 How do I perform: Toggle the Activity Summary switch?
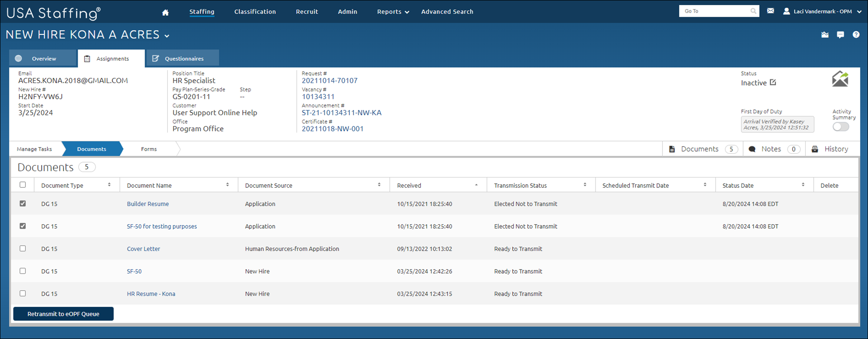[840, 127]
